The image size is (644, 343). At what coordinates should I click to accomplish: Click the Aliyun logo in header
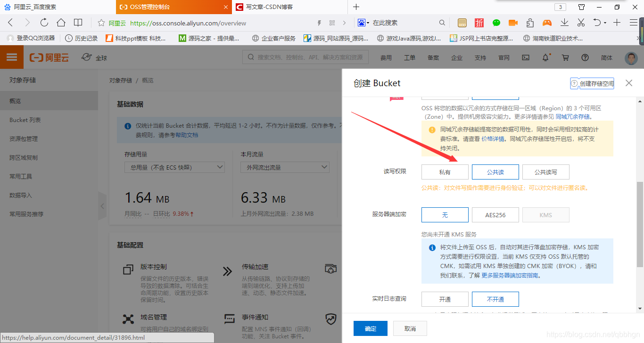click(x=49, y=57)
